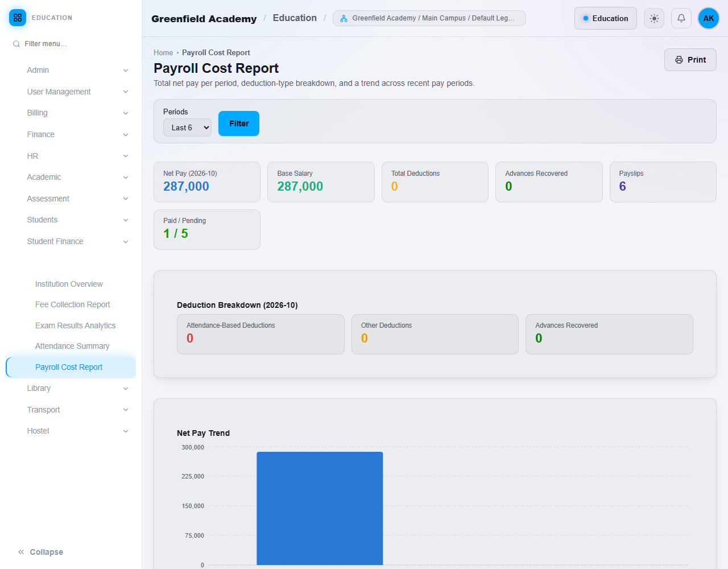Click the Paid / Pending 1 / 5 card
This screenshot has width=728, height=569.
[x=207, y=229]
